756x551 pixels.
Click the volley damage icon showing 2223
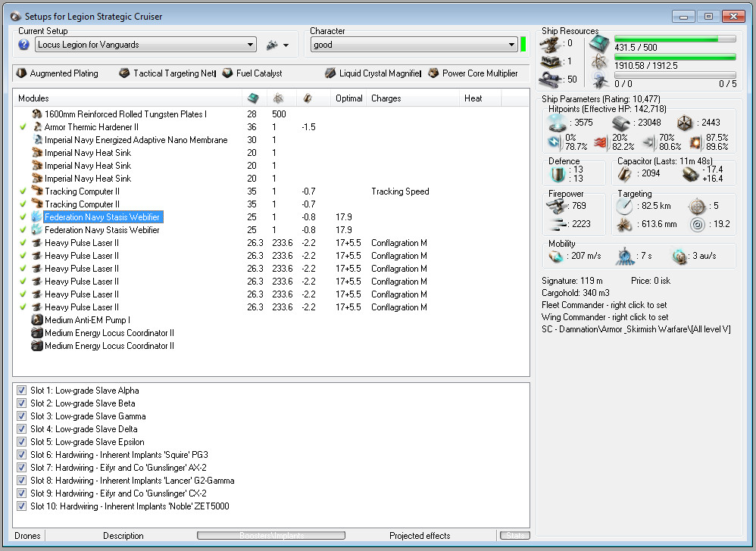pos(558,224)
